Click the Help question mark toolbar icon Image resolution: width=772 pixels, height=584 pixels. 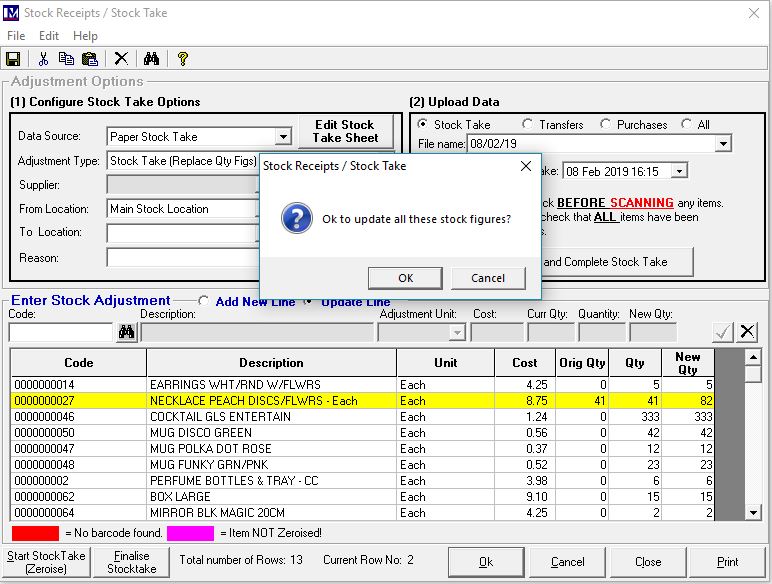[x=183, y=59]
